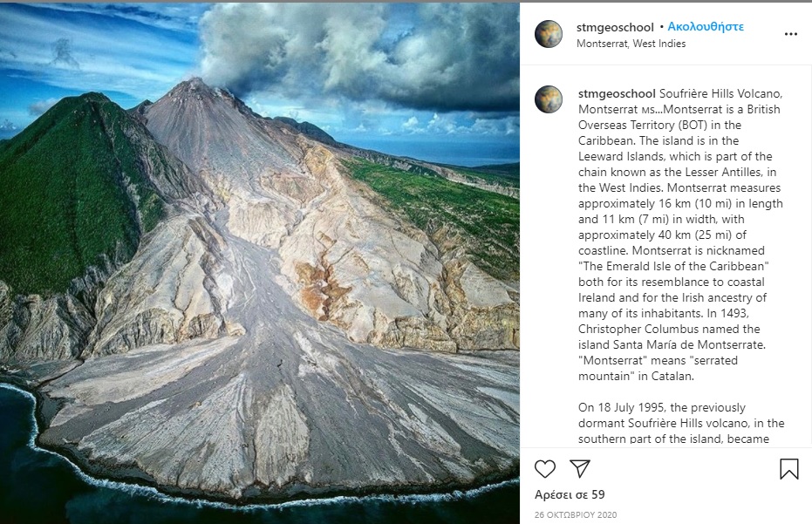Click 'Christopher Columbus' in the caption
Image resolution: width=812 pixels, height=524 pixels.
pyautogui.click(x=638, y=329)
